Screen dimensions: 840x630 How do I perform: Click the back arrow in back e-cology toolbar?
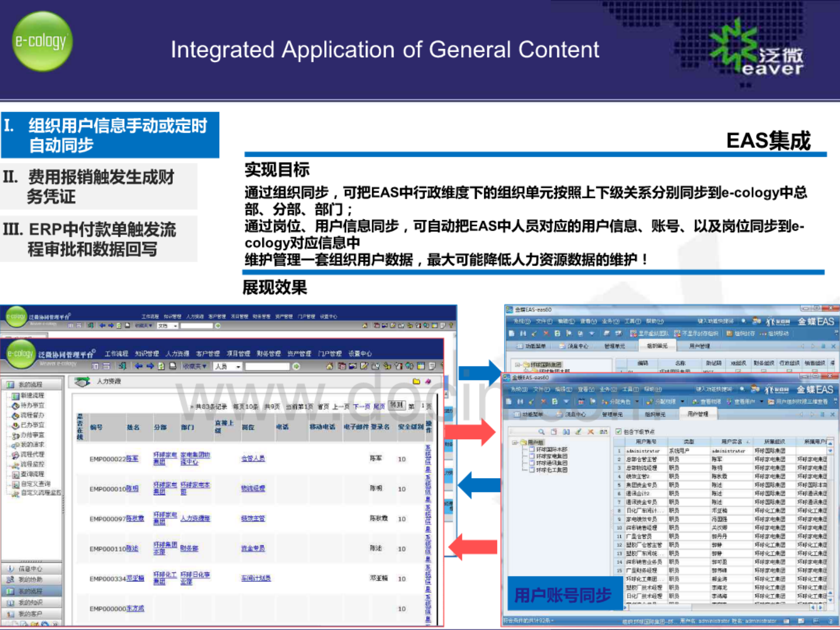click(x=102, y=325)
